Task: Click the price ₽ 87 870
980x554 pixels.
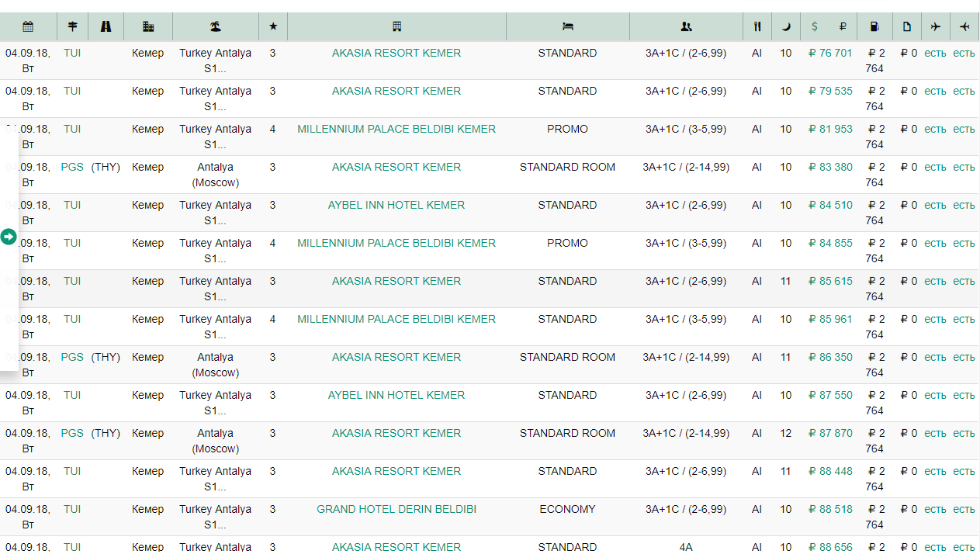Action: [x=830, y=433]
